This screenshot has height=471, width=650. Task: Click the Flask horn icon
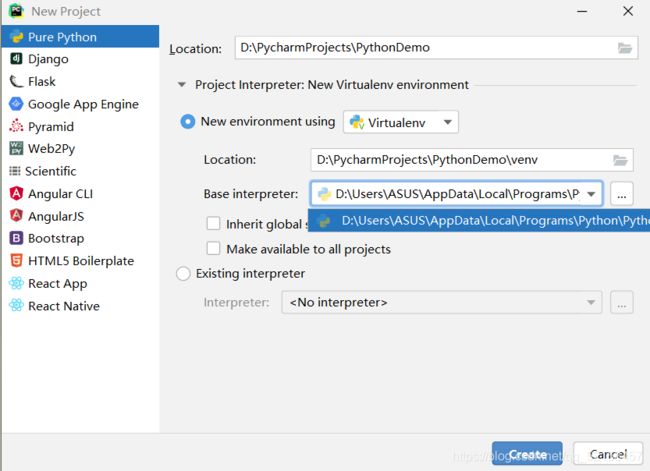(16, 81)
